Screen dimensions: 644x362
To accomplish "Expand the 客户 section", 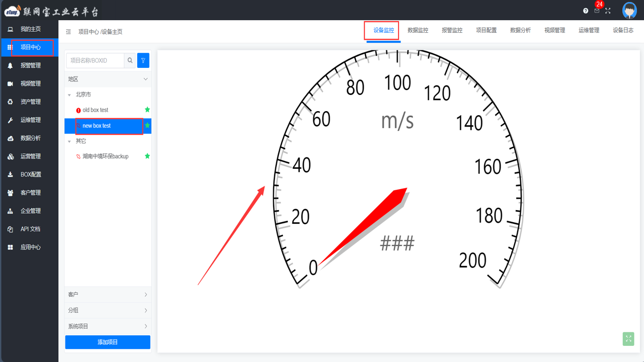I will click(108, 295).
